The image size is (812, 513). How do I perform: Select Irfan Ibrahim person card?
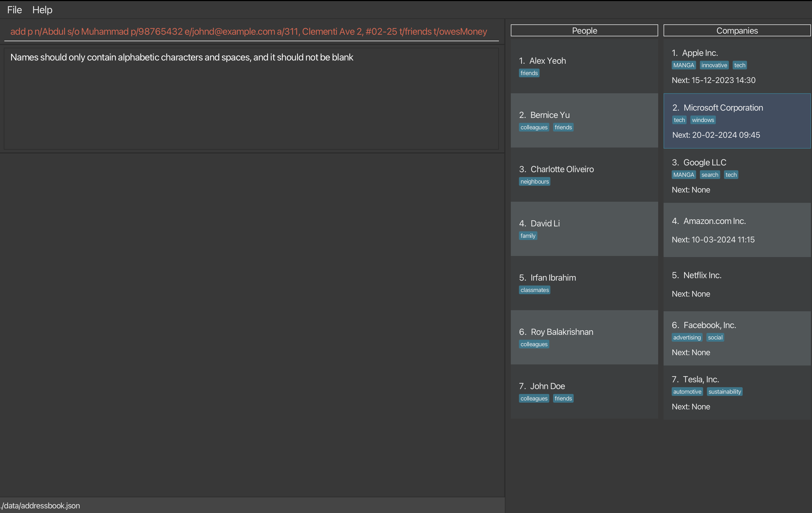pos(584,283)
